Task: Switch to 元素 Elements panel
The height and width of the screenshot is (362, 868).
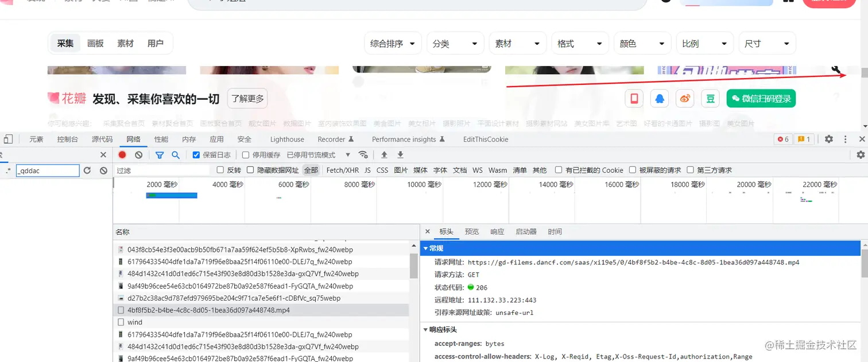Action: (x=36, y=139)
